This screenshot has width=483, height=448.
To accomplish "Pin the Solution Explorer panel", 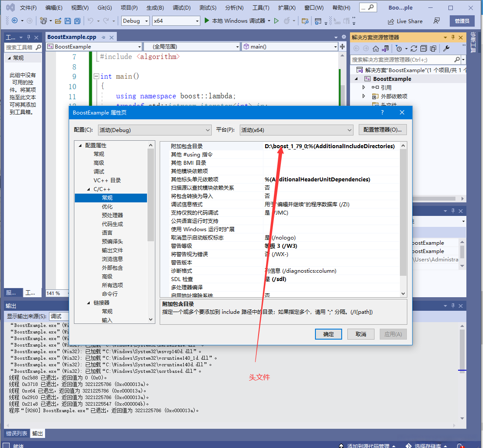I will click(x=453, y=37).
